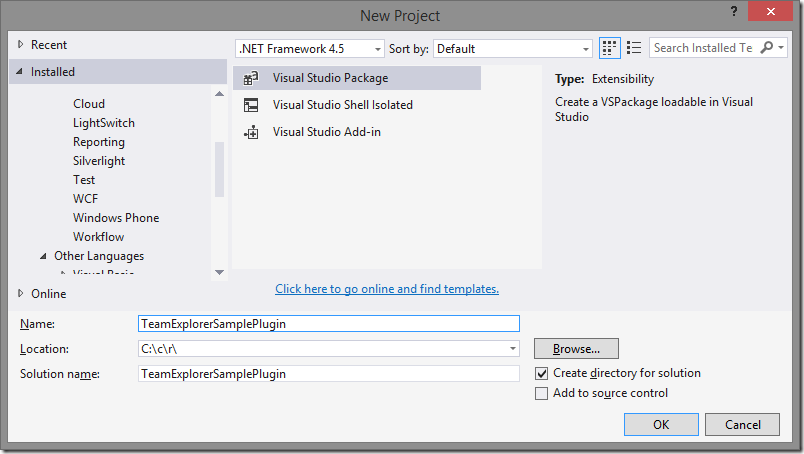Select Silverlight category in tree

99,161
